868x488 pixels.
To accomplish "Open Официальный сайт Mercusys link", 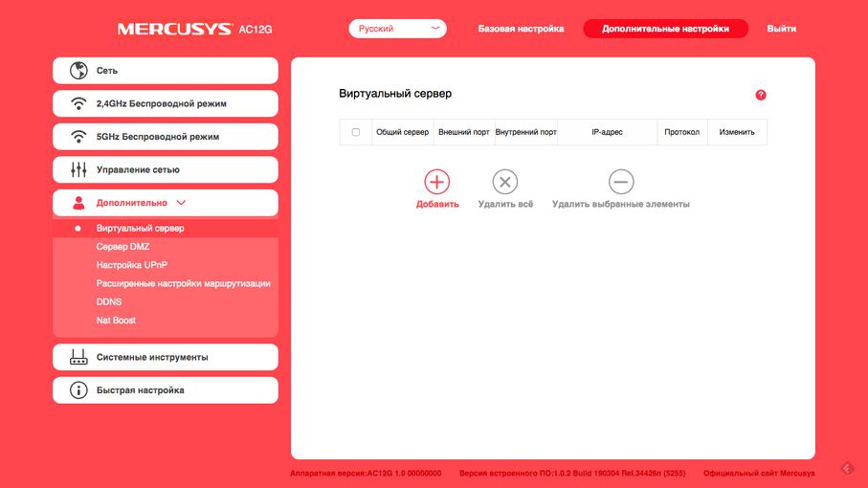I will (x=759, y=474).
